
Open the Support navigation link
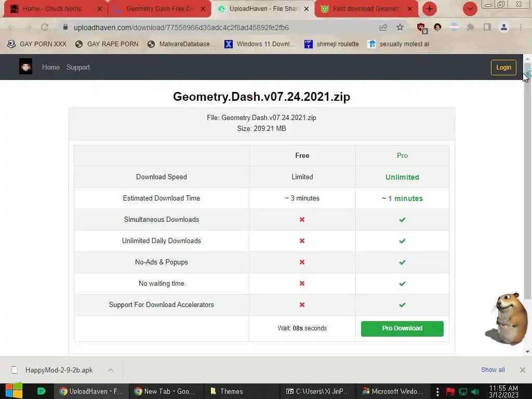[78, 67]
